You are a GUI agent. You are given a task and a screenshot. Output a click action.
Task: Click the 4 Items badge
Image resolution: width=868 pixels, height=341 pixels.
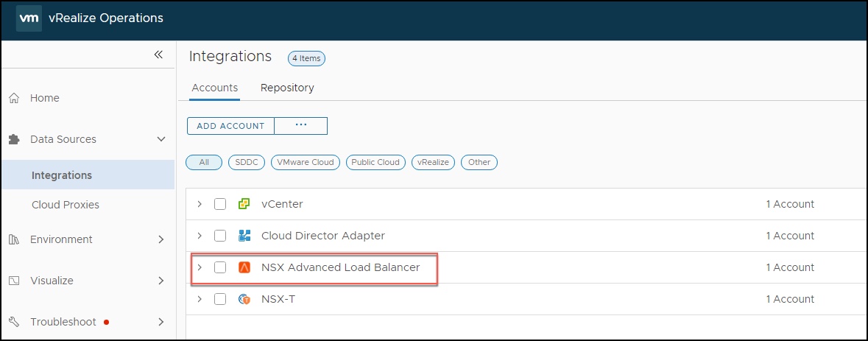tap(307, 58)
